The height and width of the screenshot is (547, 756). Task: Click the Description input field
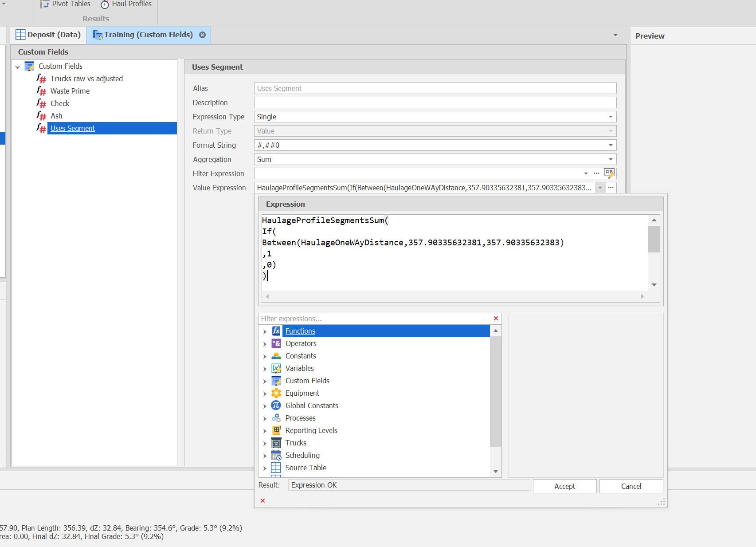[435, 102]
